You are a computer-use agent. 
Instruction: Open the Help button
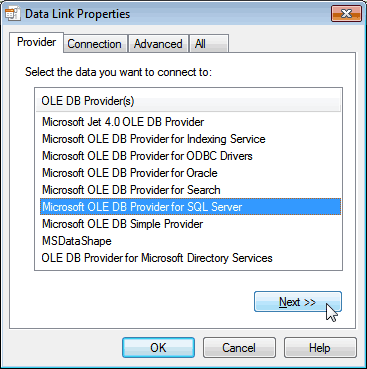[x=320, y=348]
